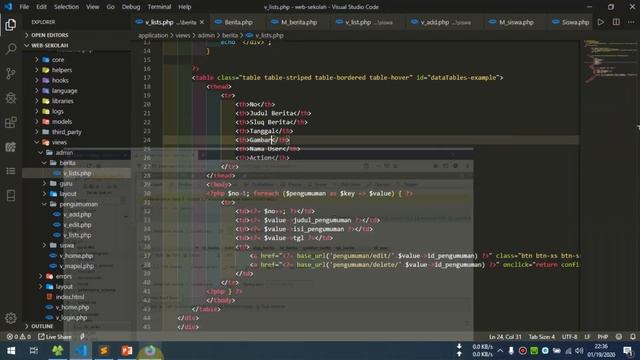Screen dimensions: 640x360
Task: Open v_login.php in the explorer
Action: coord(71,318)
